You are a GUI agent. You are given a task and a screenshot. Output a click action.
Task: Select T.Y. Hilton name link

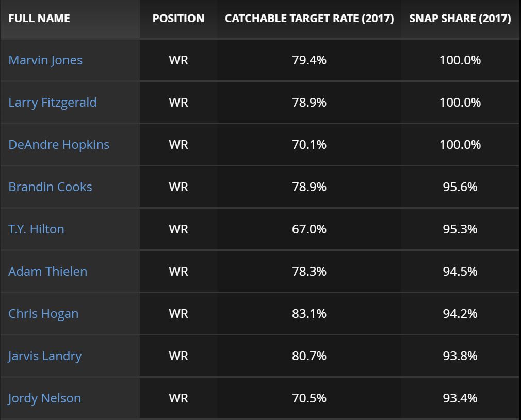point(36,229)
